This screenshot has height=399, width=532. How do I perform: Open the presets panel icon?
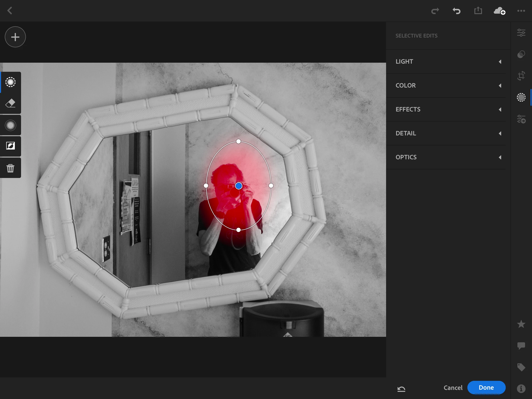[521, 119]
